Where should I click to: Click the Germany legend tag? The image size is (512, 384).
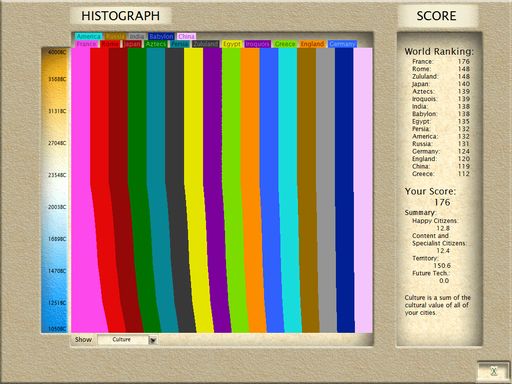coord(342,44)
